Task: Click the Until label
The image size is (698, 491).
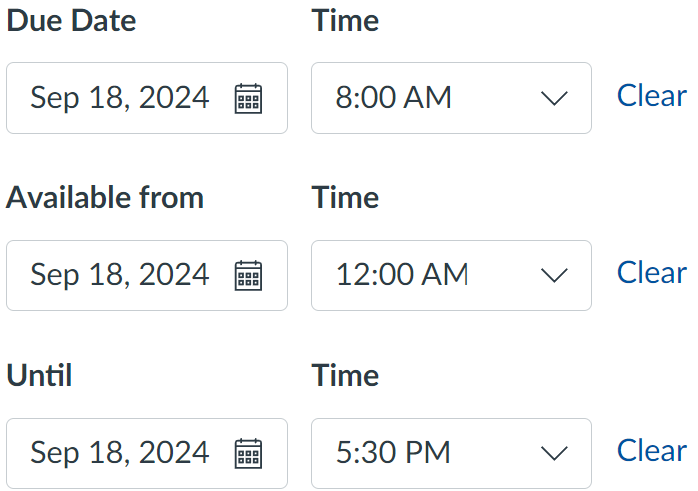Action: click(x=39, y=376)
